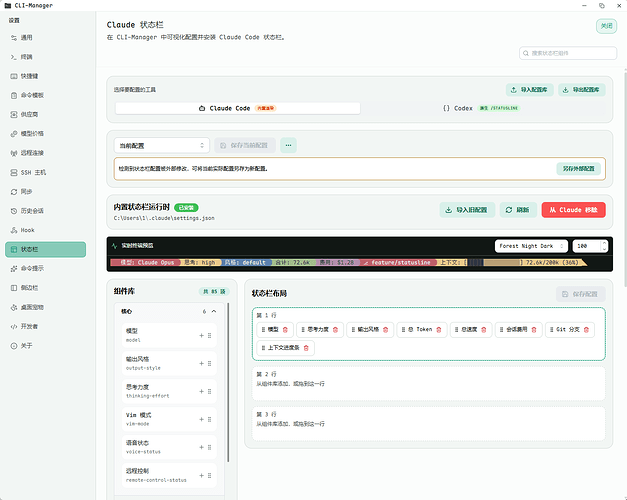Remove the 思考力度 chip from row 1
This screenshot has height=500, width=627.
pos(335,330)
